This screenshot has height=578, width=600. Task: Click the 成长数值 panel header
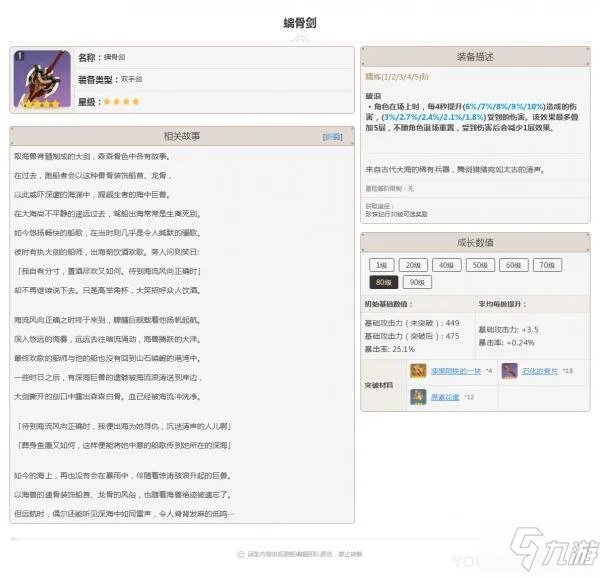click(x=475, y=242)
